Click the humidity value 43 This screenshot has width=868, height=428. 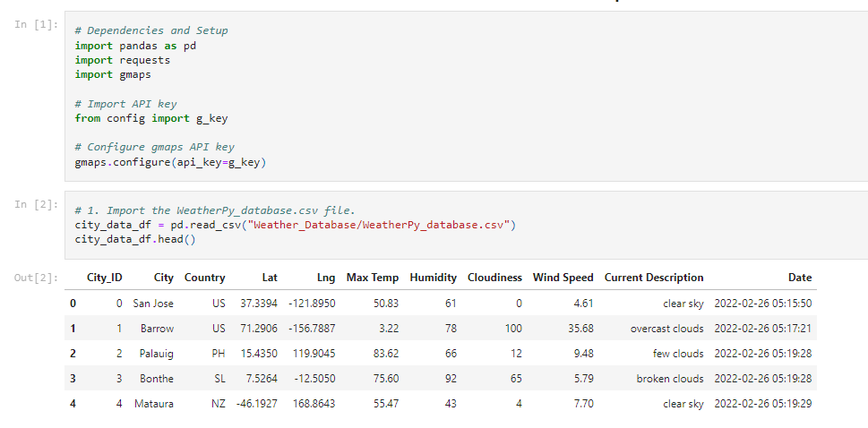pos(451,404)
